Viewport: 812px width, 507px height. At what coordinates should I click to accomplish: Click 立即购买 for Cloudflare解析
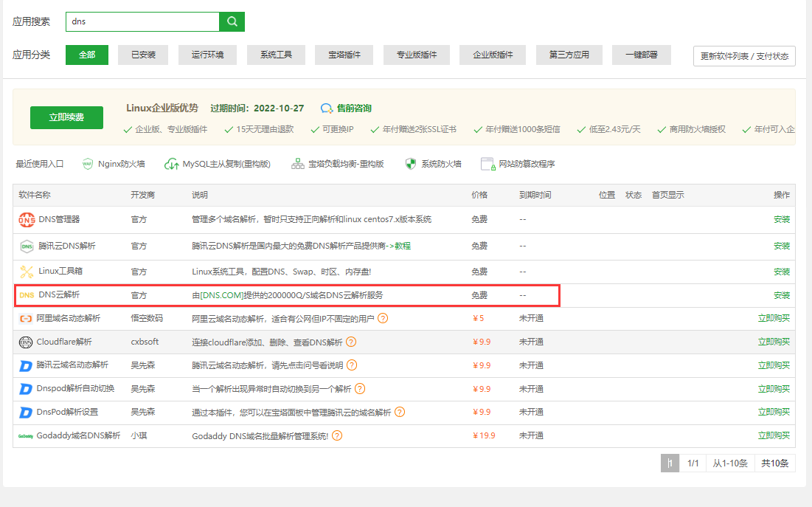pos(774,342)
